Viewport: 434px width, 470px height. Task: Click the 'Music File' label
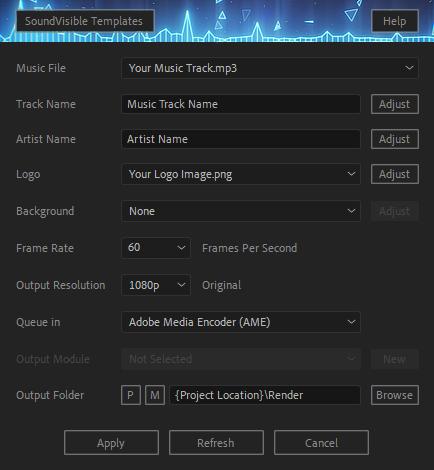coord(41,68)
